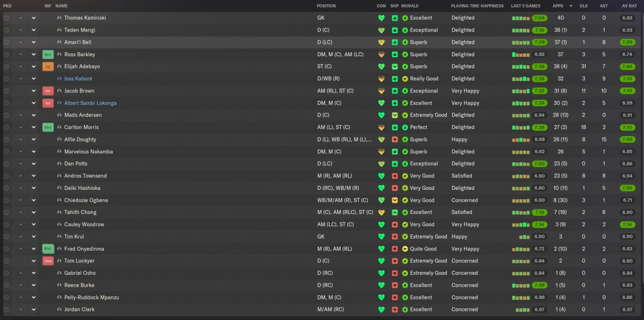Viewport: 644px width, 320px height.
Task: Click the player icon beside Tim Krul
Action: click(59, 237)
